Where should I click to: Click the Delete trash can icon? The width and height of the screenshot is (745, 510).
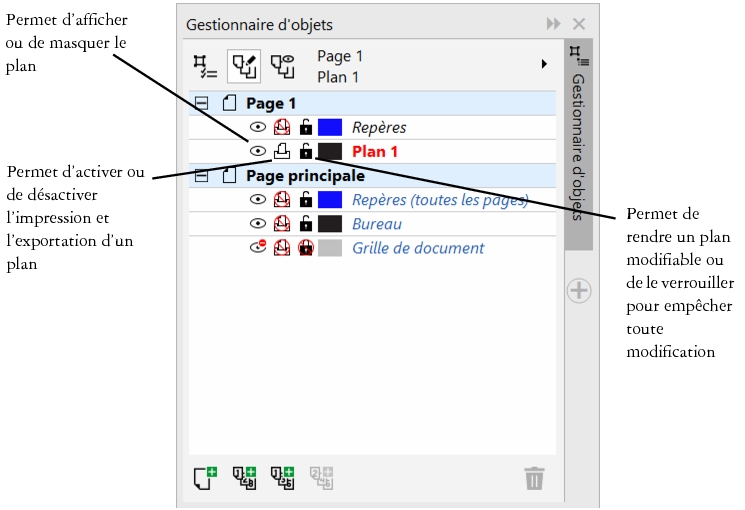(535, 478)
